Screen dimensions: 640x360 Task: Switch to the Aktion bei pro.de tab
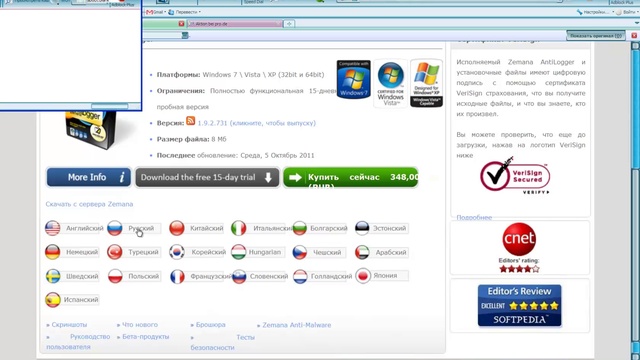click(234, 24)
